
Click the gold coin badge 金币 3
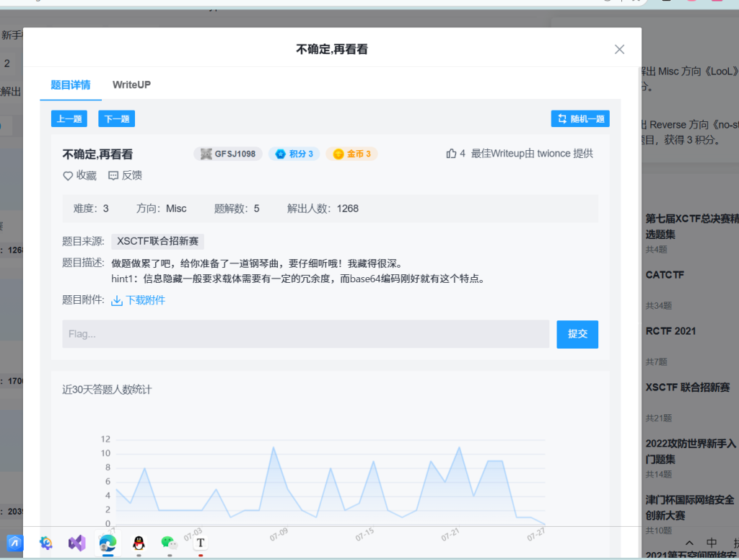(351, 154)
